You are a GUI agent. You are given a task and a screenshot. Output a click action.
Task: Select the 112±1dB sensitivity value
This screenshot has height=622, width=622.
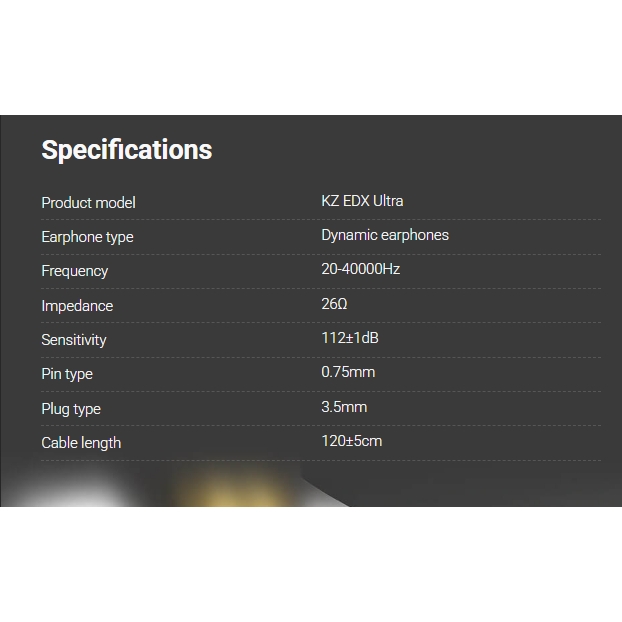(350, 338)
